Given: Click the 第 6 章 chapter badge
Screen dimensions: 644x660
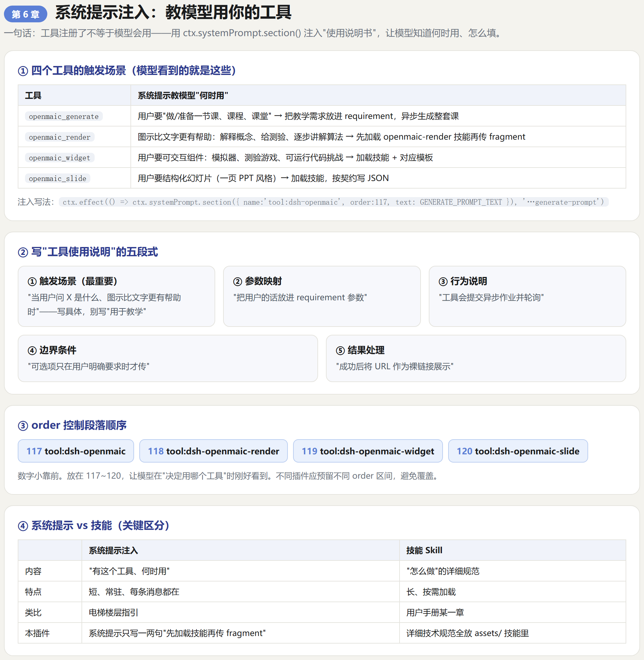Looking at the screenshot, I should pos(25,14).
